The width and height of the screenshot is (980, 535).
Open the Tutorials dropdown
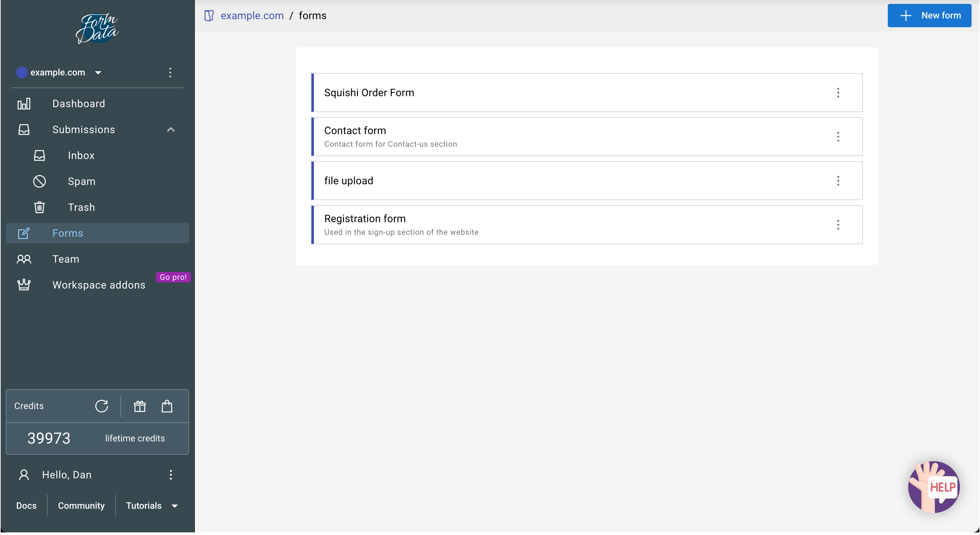pos(151,506)
